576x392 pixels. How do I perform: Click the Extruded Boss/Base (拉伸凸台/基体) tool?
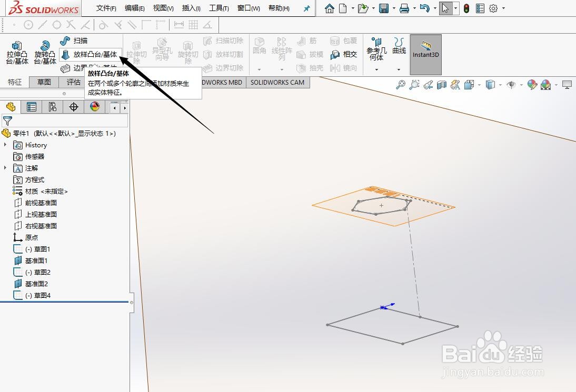point(17,53)
